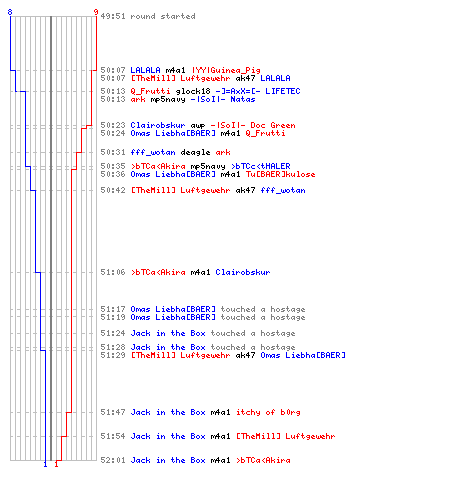Click >bTCc<tHALER victim name
Viewport: 450px width, 500px height.
261,166
